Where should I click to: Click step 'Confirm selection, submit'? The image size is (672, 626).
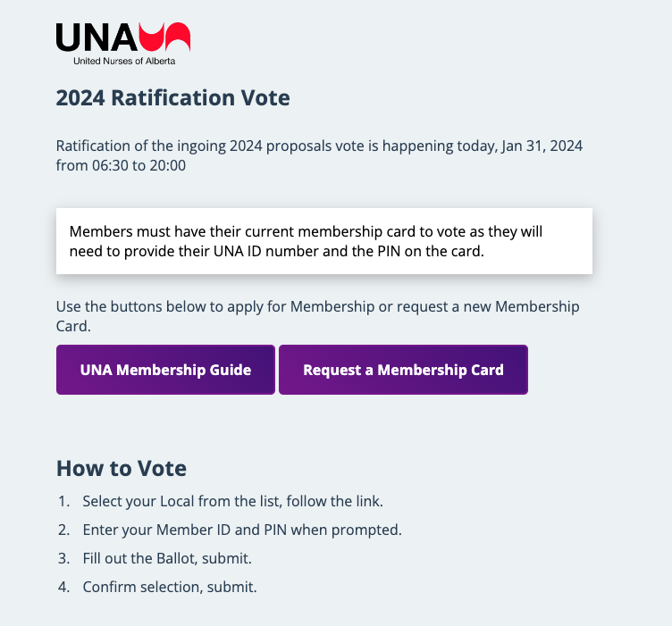(x=170, y=588)
